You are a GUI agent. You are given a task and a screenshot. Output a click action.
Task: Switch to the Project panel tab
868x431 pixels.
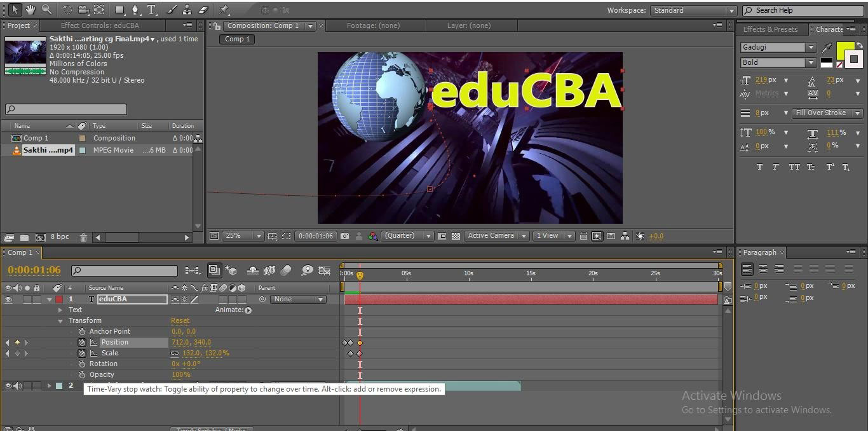18,25
